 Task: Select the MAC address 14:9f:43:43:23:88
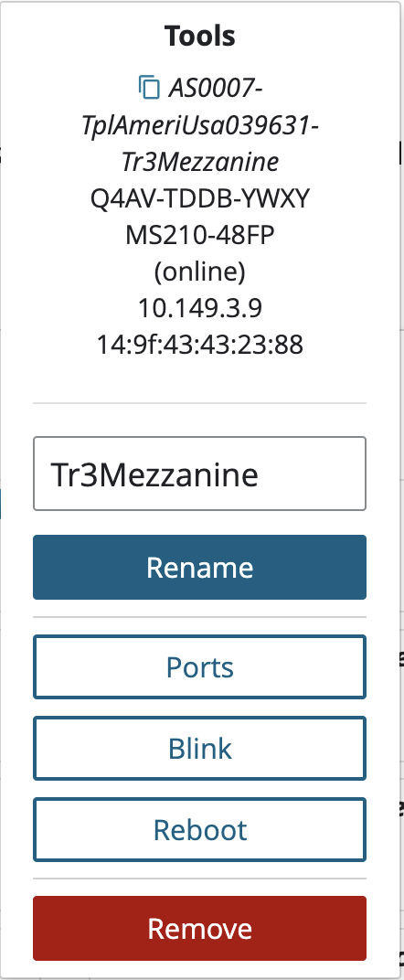coord(200,345)
